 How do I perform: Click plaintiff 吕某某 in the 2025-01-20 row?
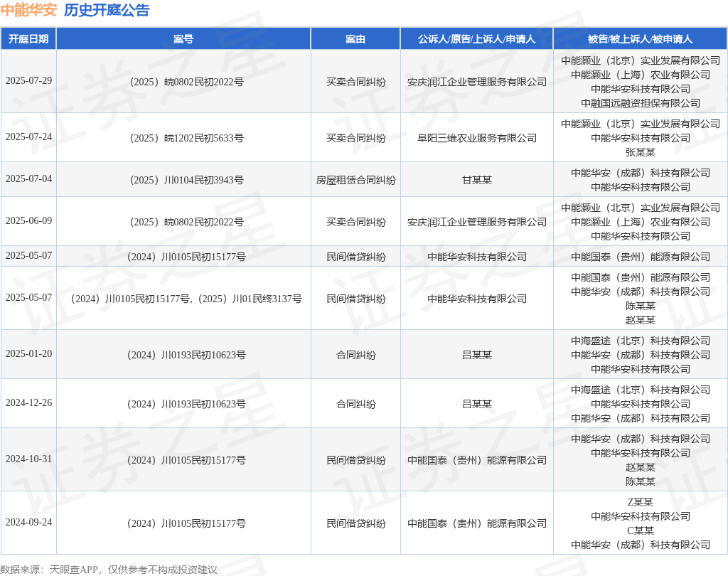point(477,355)
